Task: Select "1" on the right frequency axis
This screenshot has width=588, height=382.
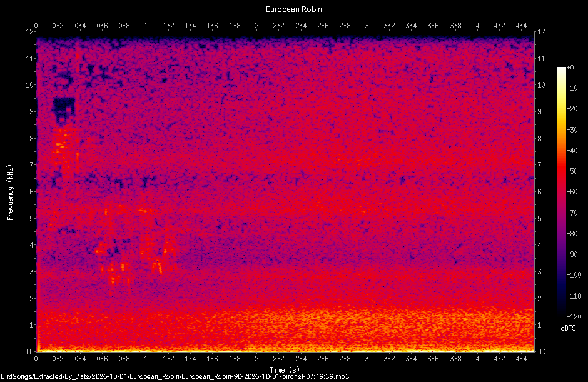Action: [539, 325]
